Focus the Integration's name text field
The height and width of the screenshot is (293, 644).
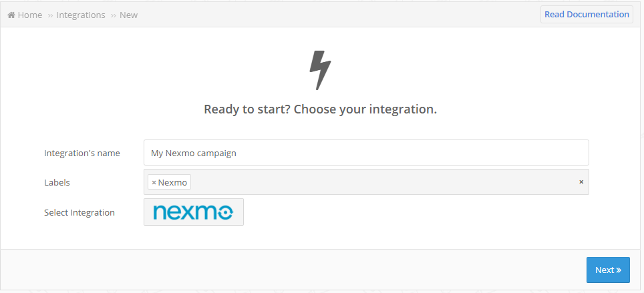pyautogui.click(x=366, y=153)
